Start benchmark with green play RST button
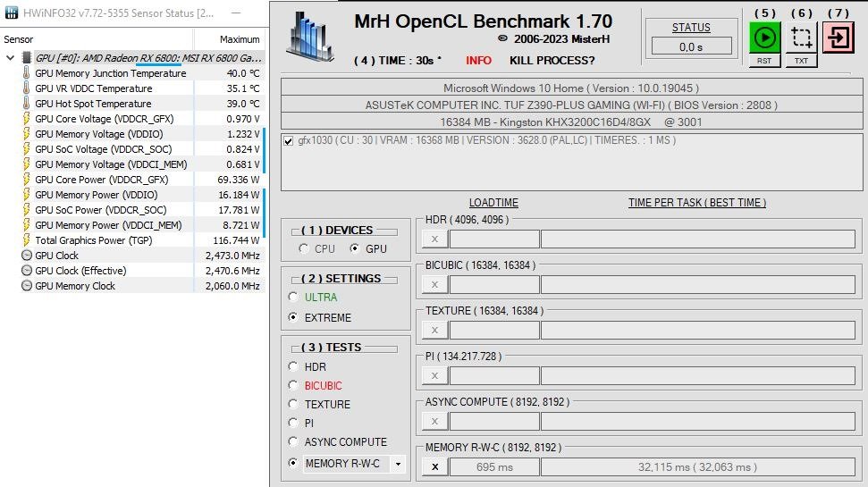The height and width of the screenshot is (487, 868). click(x=764, y=38)
